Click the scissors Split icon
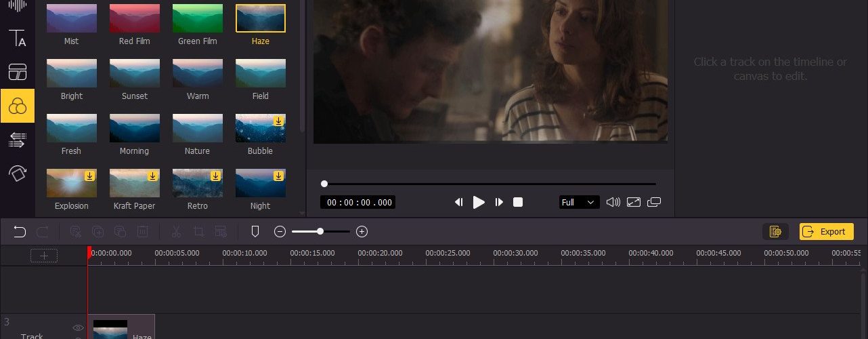 click(176, 232)
